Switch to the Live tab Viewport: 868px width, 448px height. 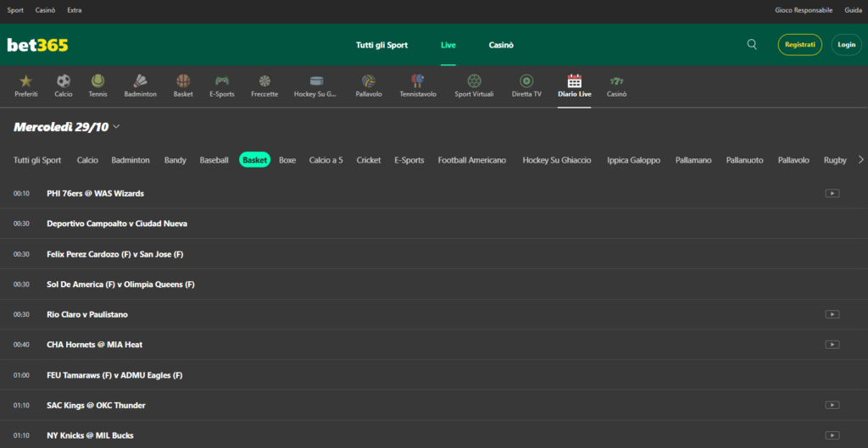pos(448,45)
